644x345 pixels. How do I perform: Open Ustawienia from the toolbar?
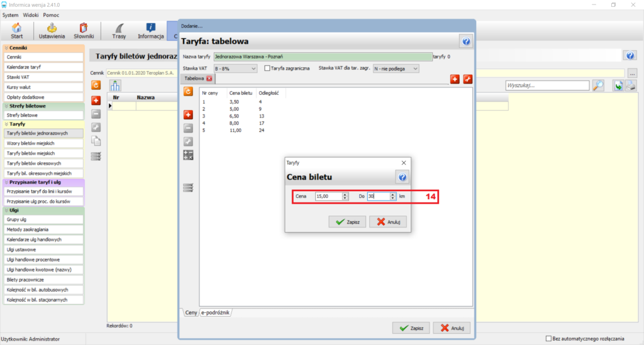pos(52,31)
